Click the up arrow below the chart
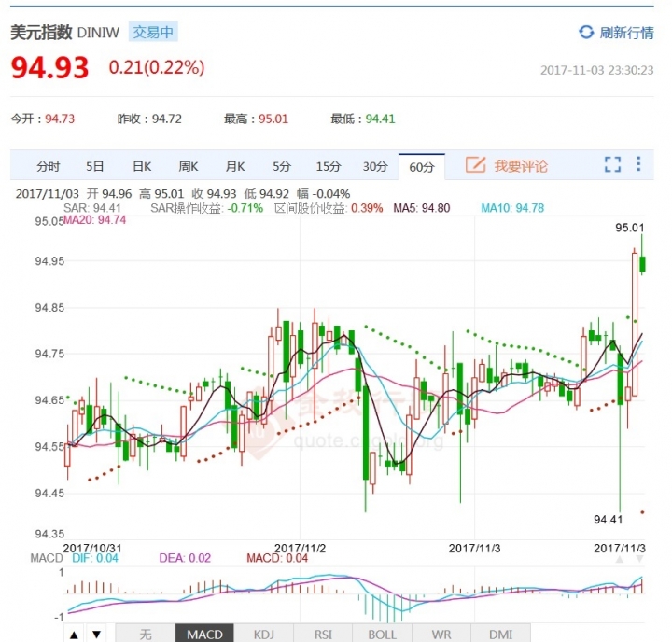The image size is (672, 642). click(x=72, y=635)
